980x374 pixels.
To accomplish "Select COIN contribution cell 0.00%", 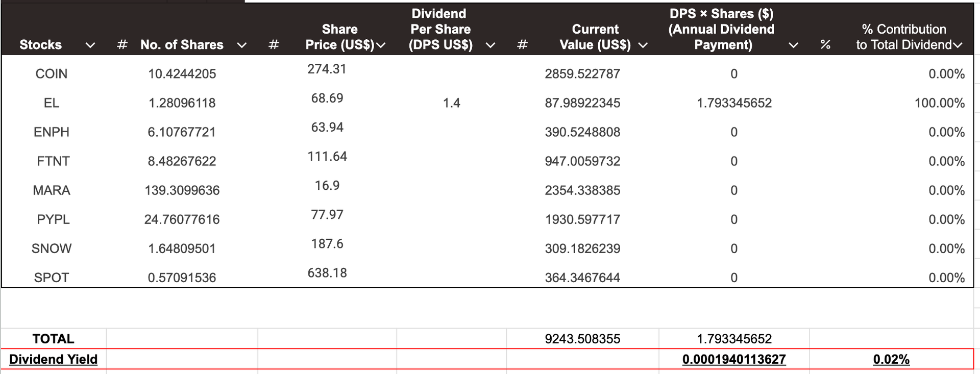I will click(947, 74).
